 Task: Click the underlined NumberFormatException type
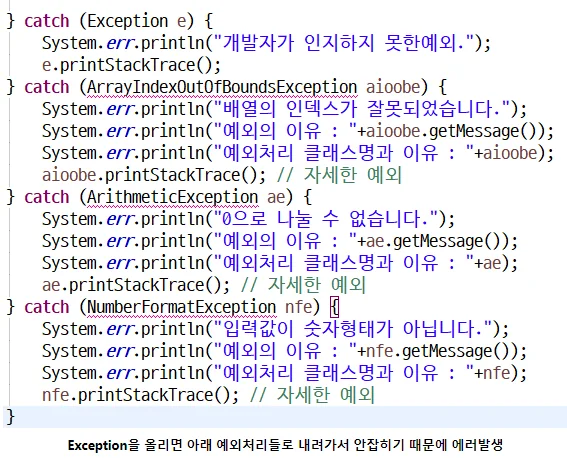181,307
